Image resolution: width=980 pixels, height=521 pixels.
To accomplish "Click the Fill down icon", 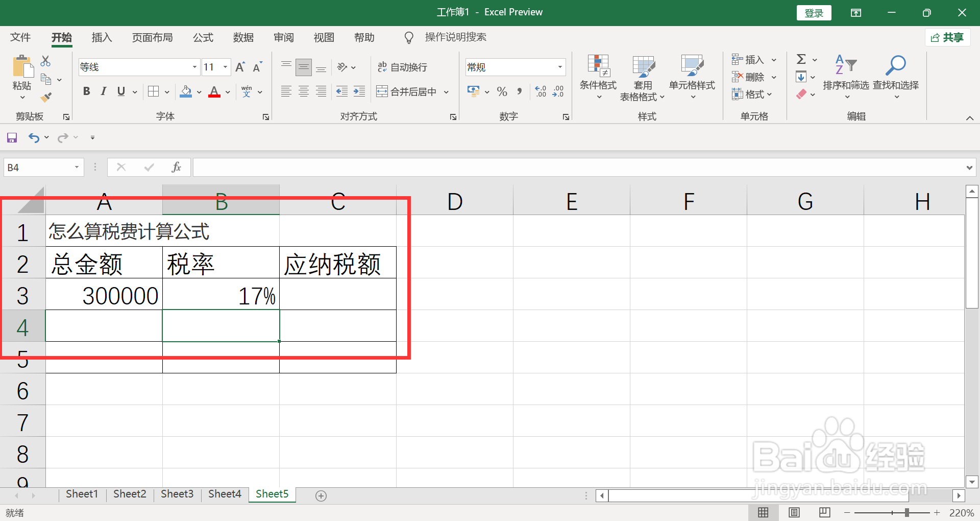I will (x=801, y=77).
